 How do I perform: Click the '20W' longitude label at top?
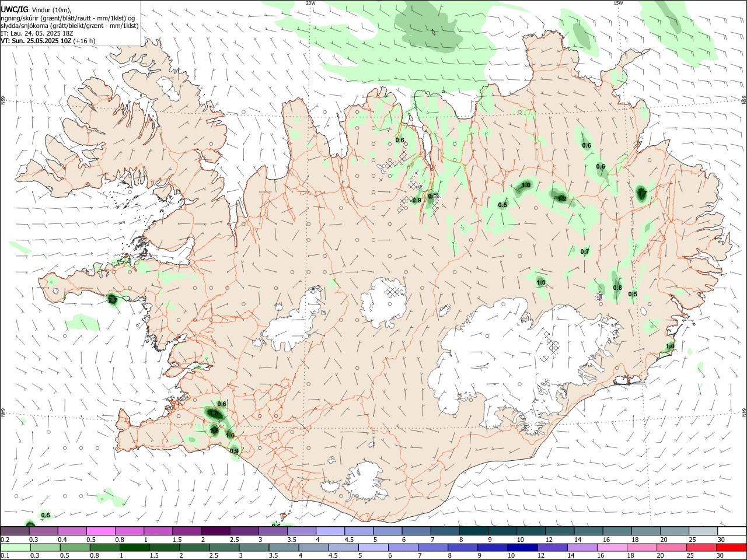pyautogui.click(x=310, y=3)
